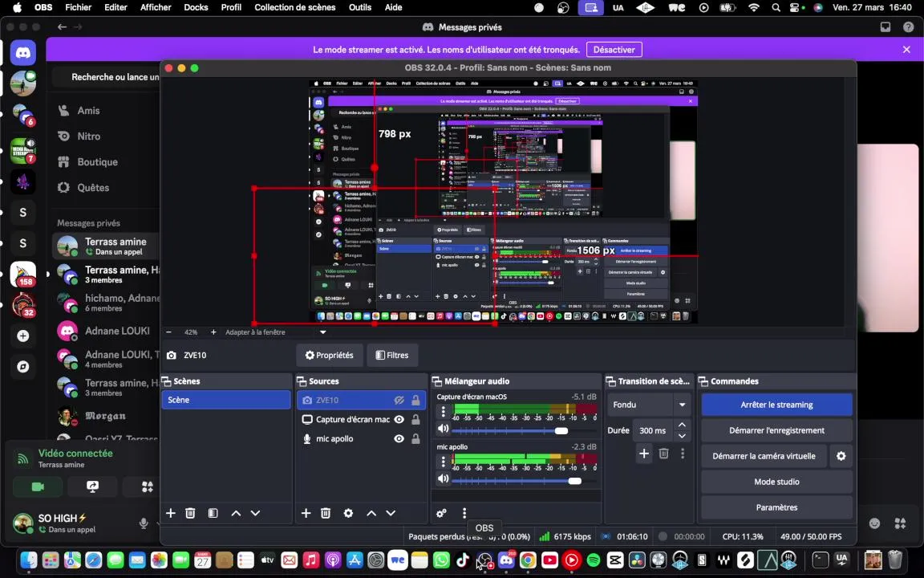
Task: Add a new scene with the plus icon
Action: (170, 513)
